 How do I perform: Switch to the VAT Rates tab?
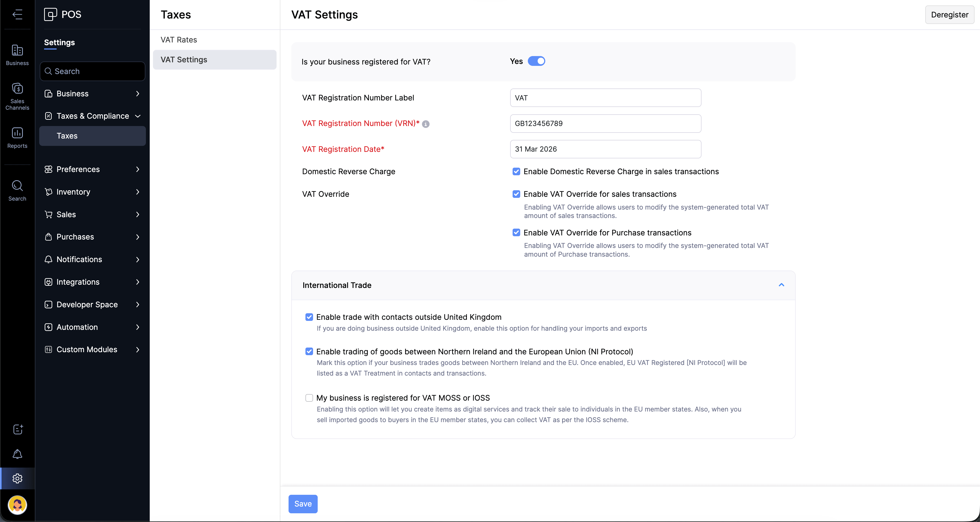(179, 39)
